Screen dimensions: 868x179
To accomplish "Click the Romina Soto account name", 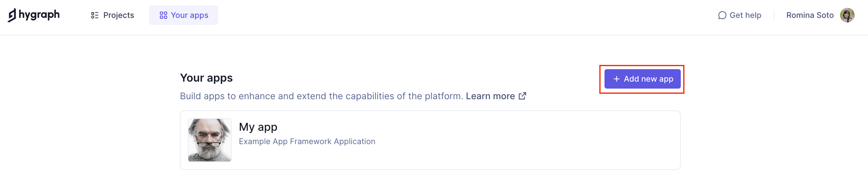I will (809, 15).
